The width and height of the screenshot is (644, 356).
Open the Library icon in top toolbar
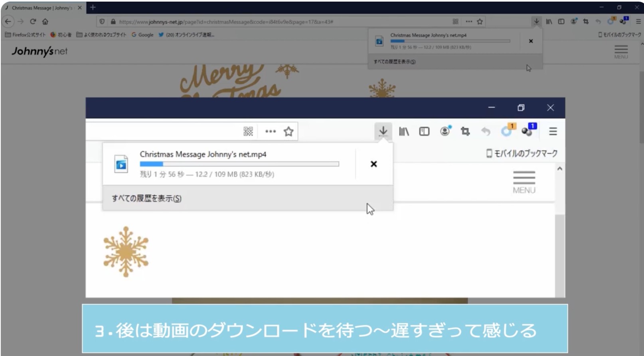[x=549, y=22]
